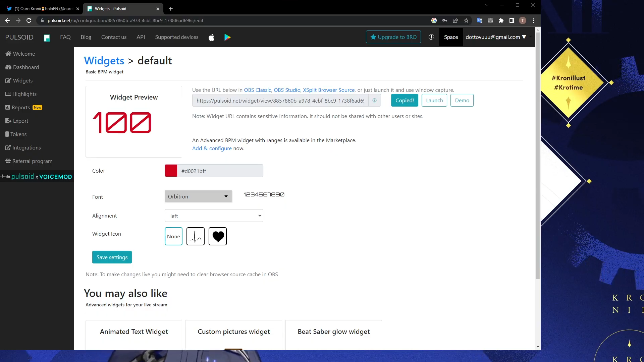Bookmark page with the star icon
The height and width of the screenshot is (362, 644).
click(x=466, y=20)
